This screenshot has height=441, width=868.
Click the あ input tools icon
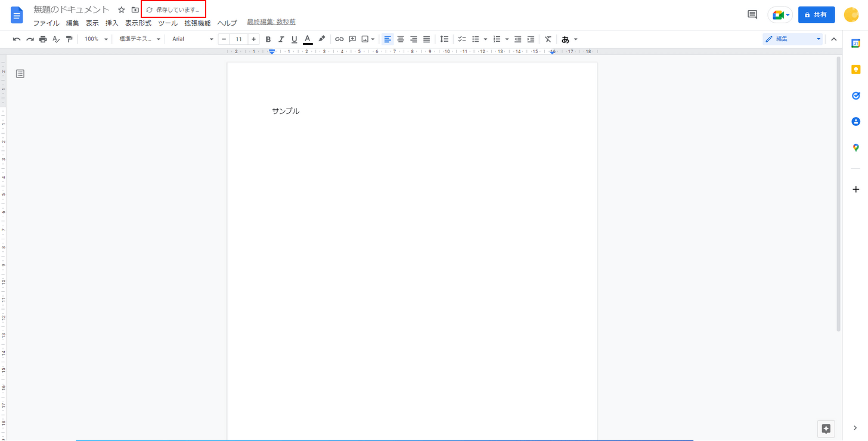point(565,39)
